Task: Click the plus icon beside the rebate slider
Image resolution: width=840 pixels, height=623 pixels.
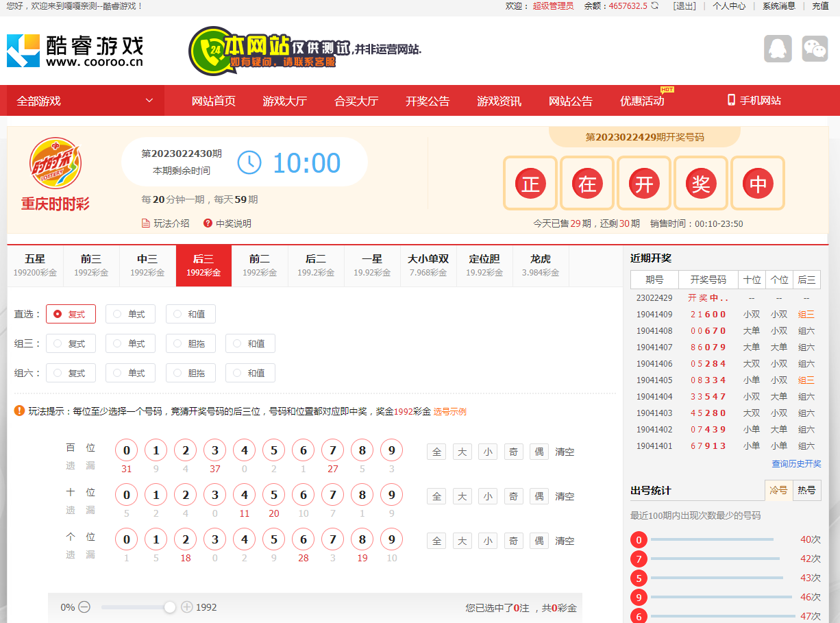Action: click(187, 607)
